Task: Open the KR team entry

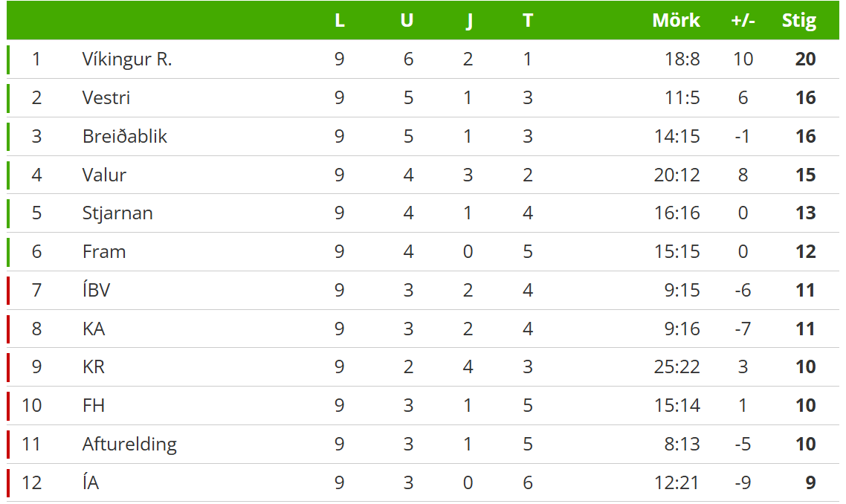Action: (x=94, y=367)
